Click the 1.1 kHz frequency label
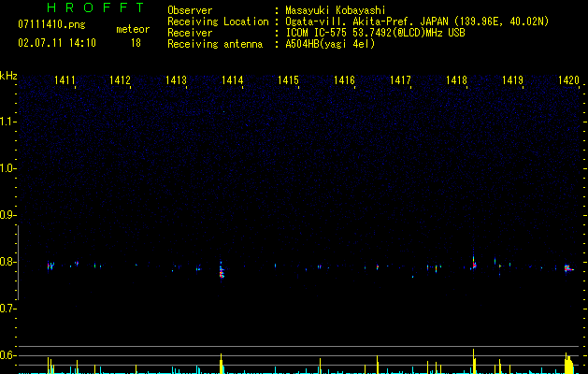The height and width of the screenshot is (374, 588). point(7,122)
